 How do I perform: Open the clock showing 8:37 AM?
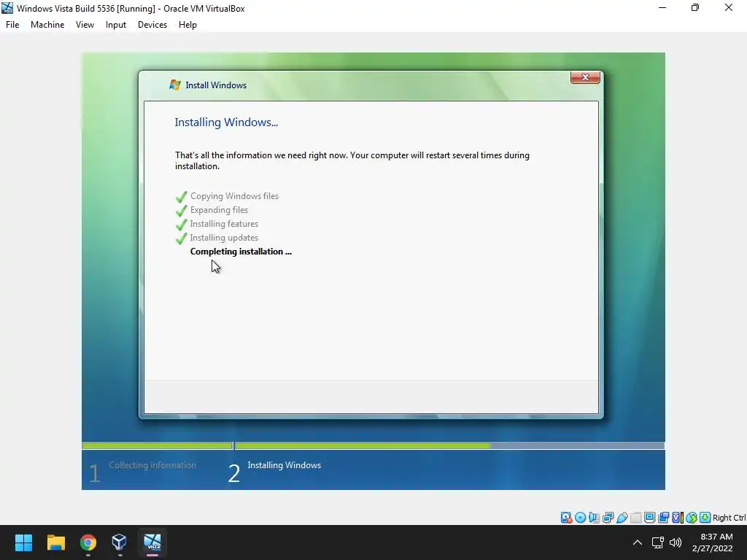click(x=713, y=542)
